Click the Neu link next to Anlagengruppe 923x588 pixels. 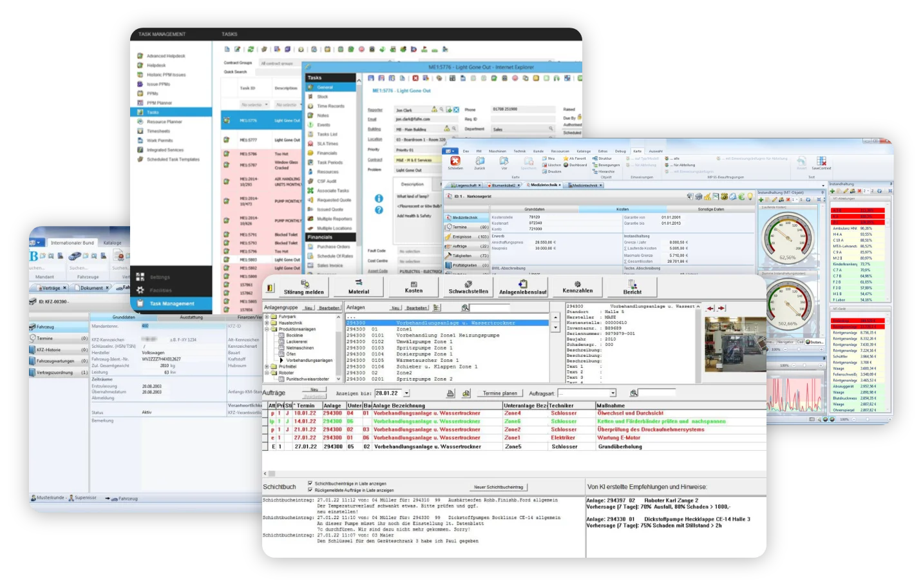coord(309,308)
